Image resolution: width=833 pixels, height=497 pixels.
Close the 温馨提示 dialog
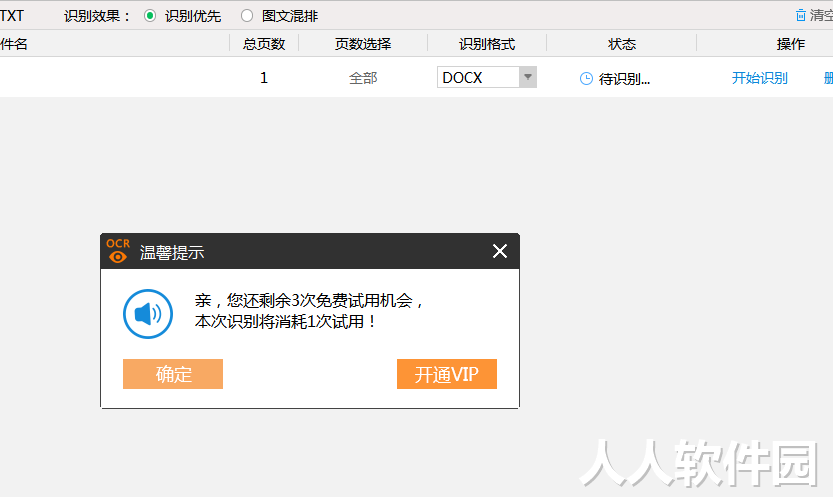pos(500,251)
